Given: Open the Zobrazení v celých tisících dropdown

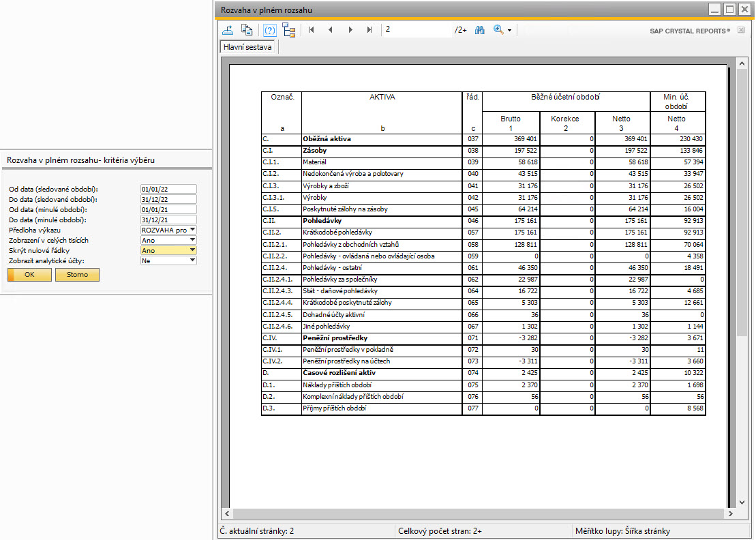Looking at the screenshot, I should pyautogui.click(x=192, y=240).
